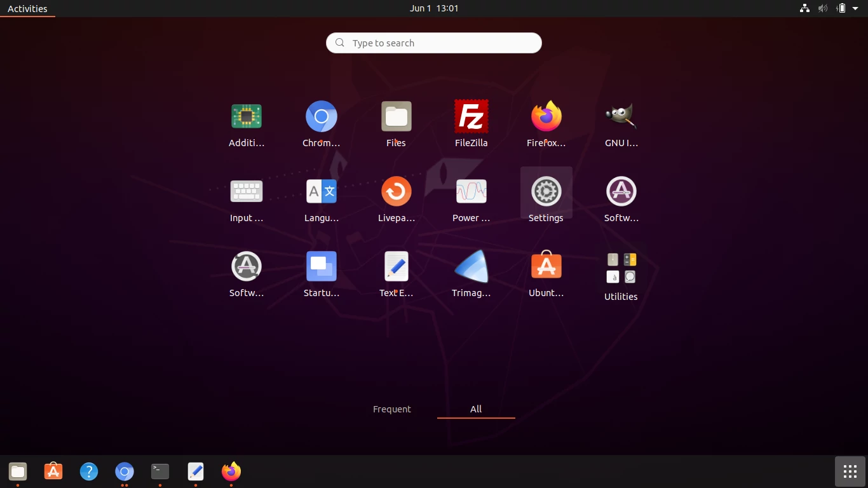The height and width of the screenshot is (488, 868).
Task: Open the network status indicator
Action: coord(804,8)
